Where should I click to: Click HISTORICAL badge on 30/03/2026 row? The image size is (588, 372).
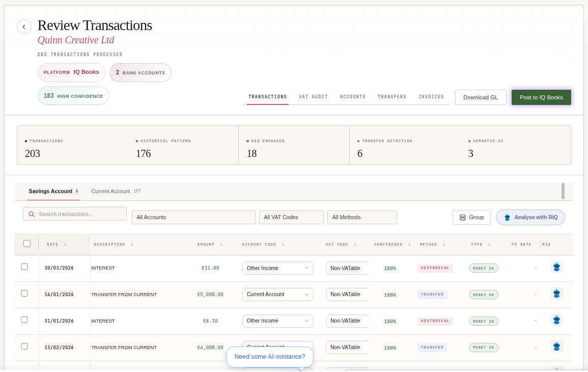tap(435, 268)
